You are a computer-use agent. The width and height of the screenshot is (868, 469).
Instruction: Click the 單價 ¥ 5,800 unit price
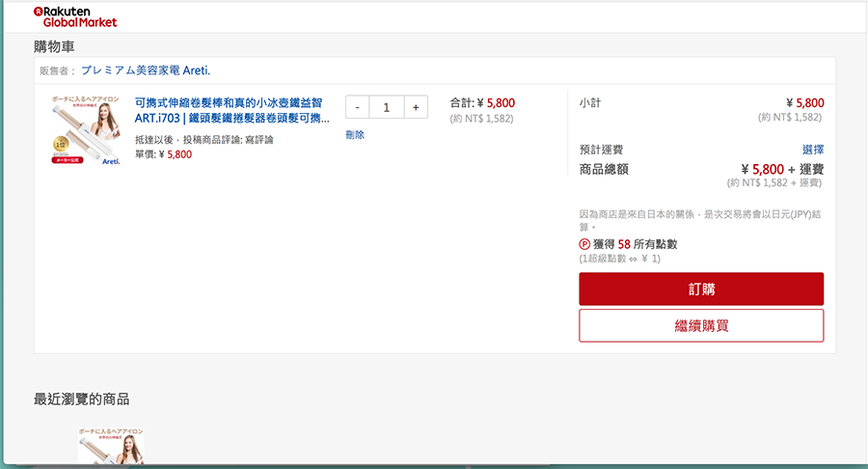coord(163,153)
